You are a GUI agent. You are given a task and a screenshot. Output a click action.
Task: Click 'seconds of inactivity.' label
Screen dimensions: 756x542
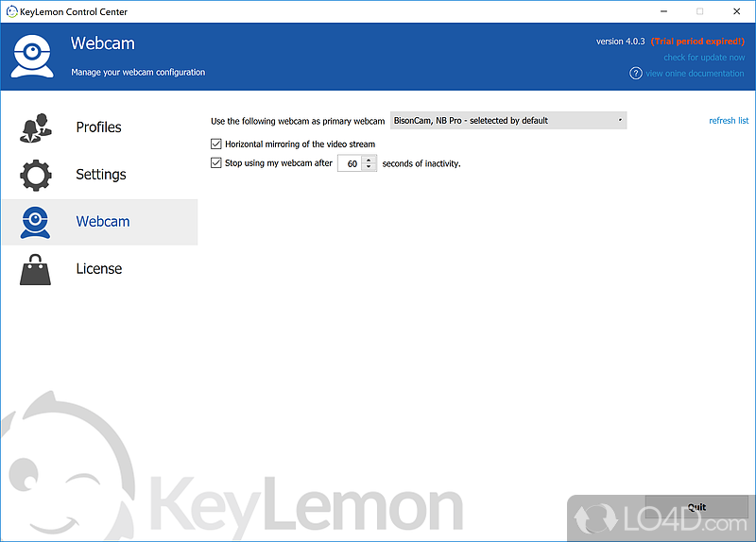[421, 163]
